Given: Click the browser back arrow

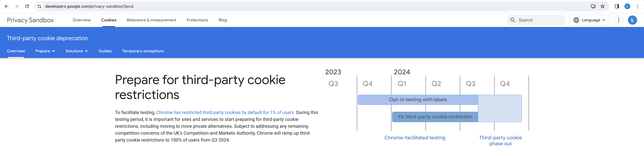Looking at the screenshot, I should 6,6.
